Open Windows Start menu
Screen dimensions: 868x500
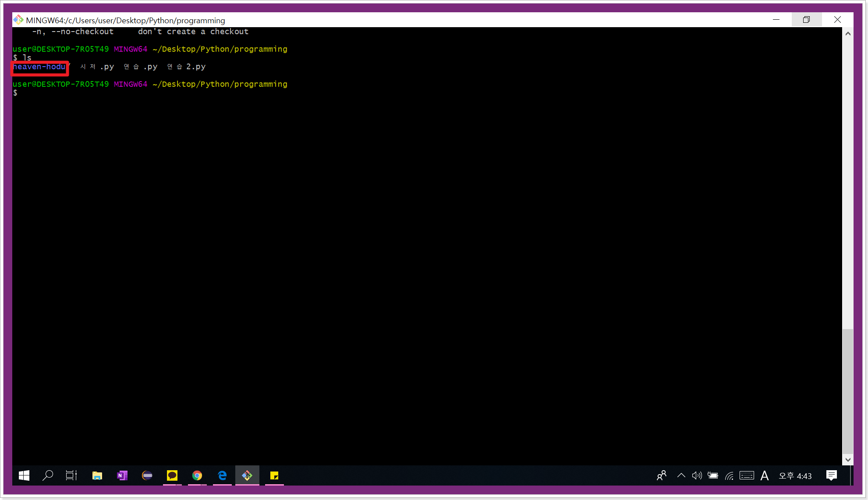pyautogui.click(x=24, y=475)
